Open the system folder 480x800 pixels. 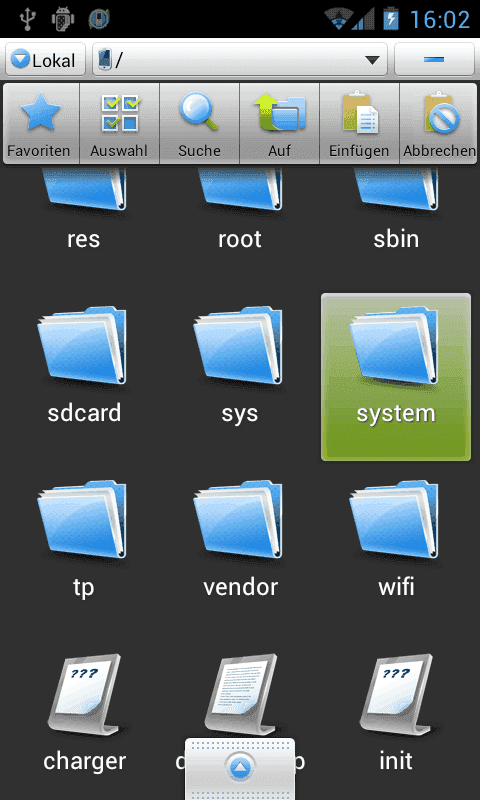coord(396,377)
